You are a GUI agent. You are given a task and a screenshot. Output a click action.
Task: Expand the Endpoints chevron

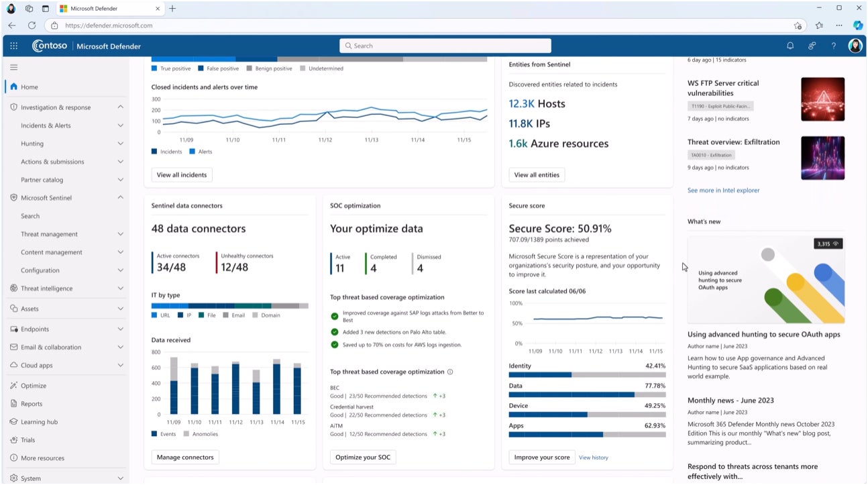tap(121, 329)
